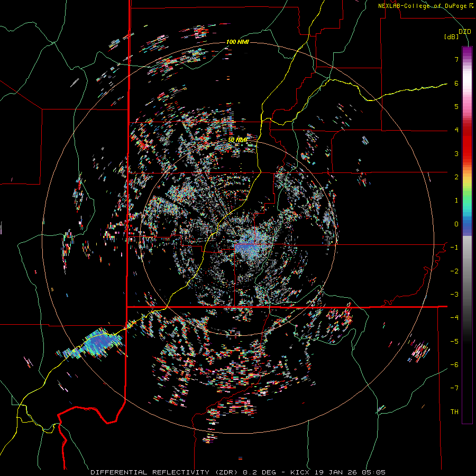Click the KICX 19 JAN 26 05:05 timestamp
Viewport: 476px width, 476px height.
pos(338,472)
